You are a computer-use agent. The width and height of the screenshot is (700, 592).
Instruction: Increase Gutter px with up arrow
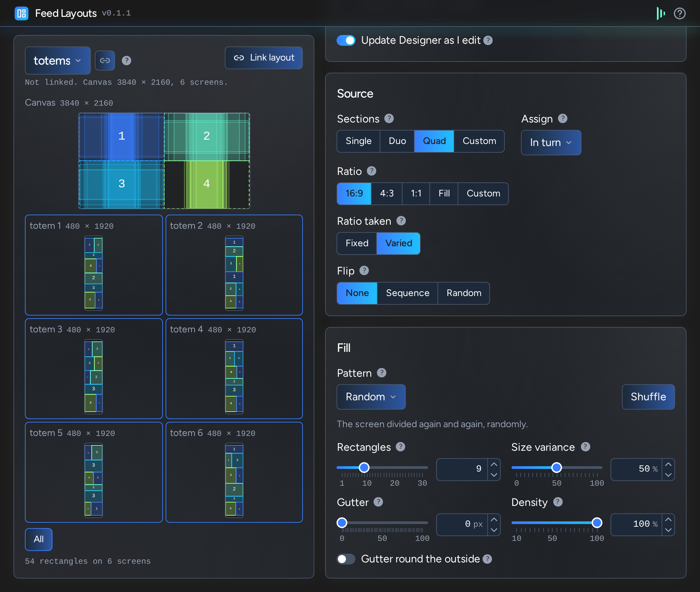tap(494, 519)
